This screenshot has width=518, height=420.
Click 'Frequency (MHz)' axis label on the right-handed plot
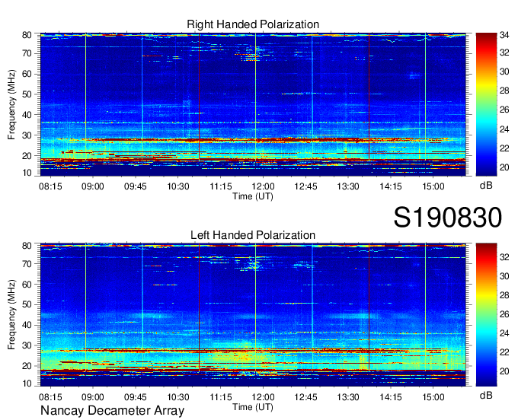pyautogui.click(x=11, y=104)
